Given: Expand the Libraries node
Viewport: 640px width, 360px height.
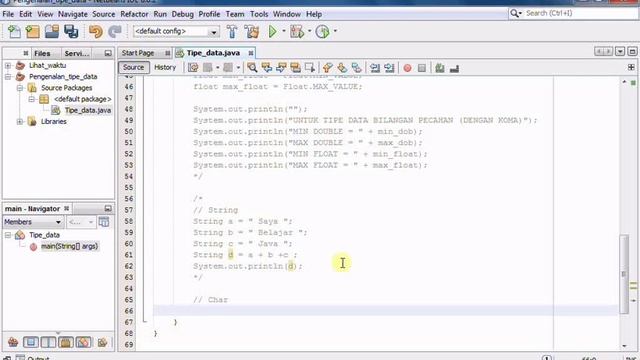Looking at the screenshot, I should (x=20, y=122).
